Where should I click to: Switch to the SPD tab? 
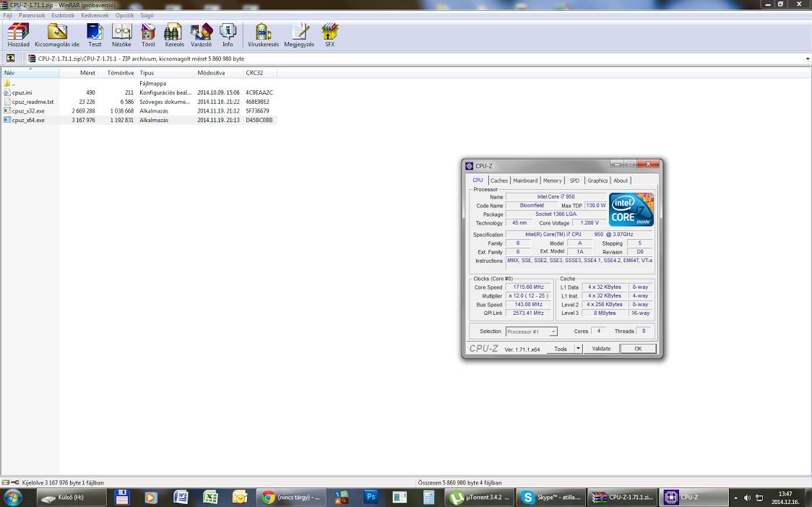tap(574, 181)
